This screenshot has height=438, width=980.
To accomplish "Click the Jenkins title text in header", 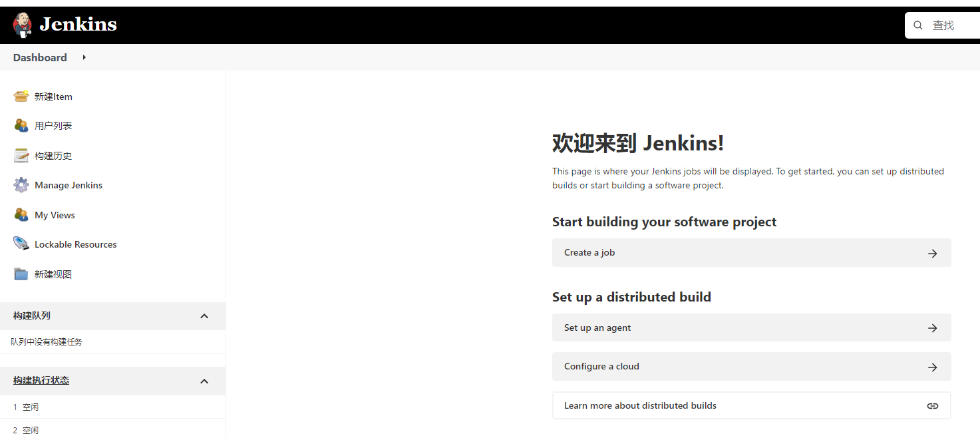I will point(78,25).
